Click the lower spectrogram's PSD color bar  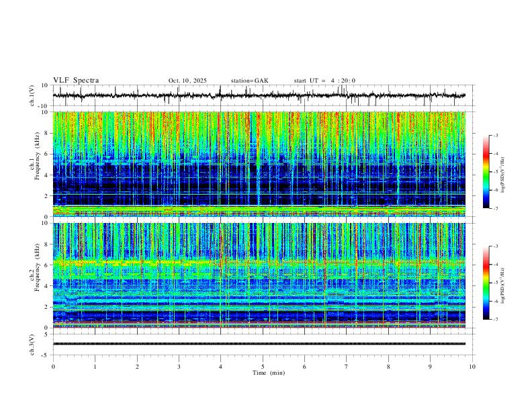(486, 283)
